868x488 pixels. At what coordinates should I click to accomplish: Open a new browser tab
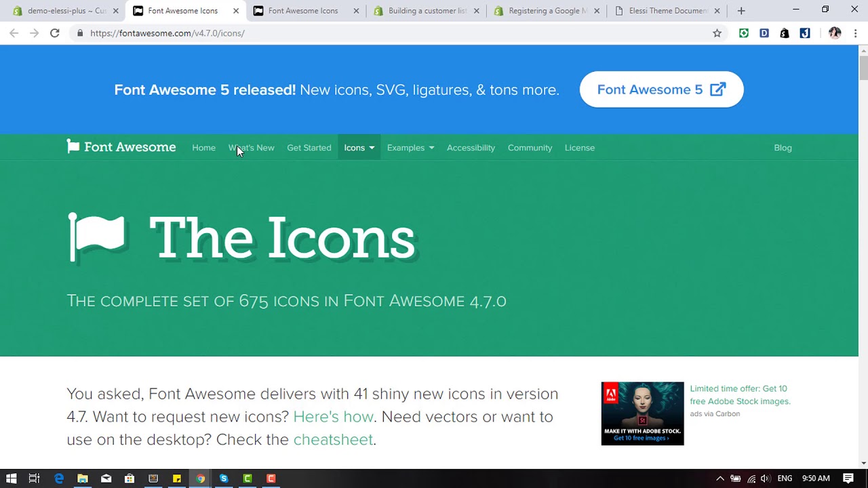(741, 11)
